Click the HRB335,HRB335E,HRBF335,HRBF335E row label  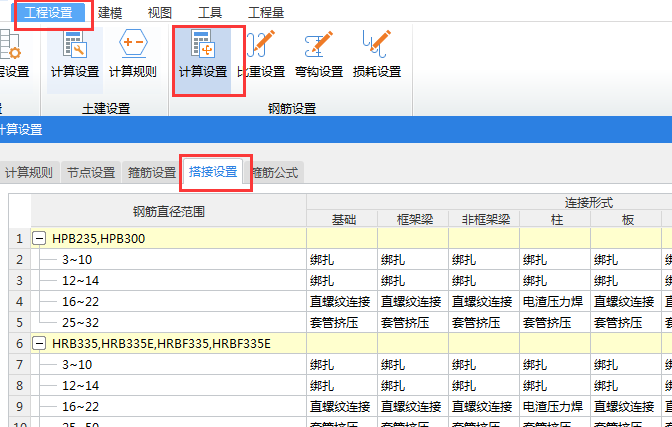[x=161, y=343]
